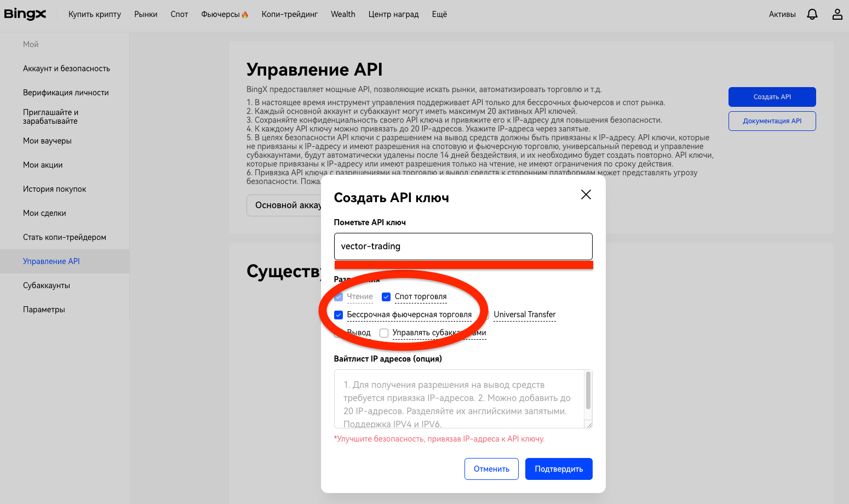Open Мои ваучеры in sidebar

pos(47,141)
